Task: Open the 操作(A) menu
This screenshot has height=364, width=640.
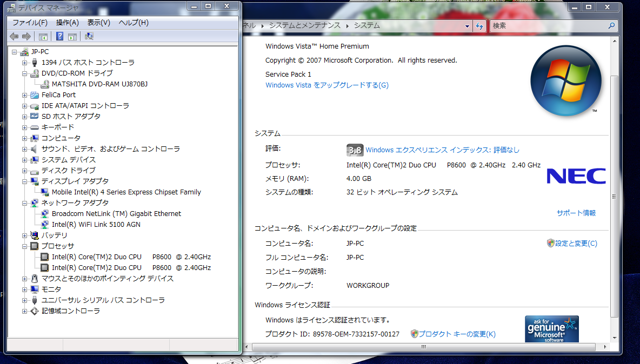Action: [x=68, y=23]
